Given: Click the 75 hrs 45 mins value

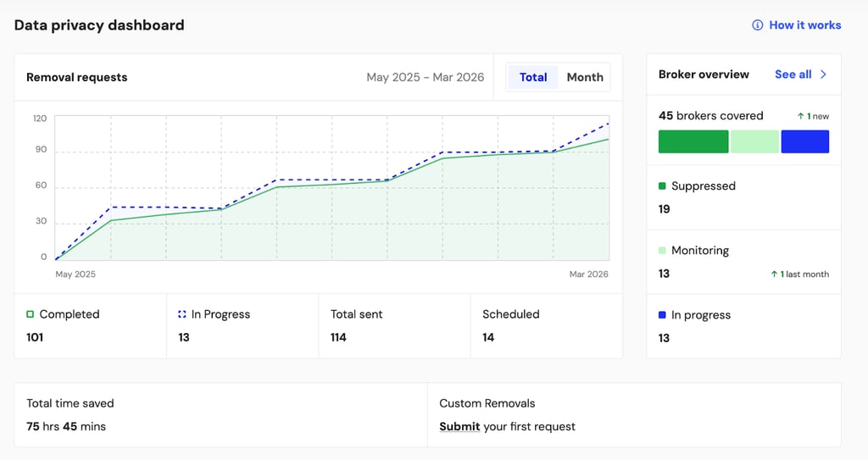Looking at the screenshot, I should (66, 427).
